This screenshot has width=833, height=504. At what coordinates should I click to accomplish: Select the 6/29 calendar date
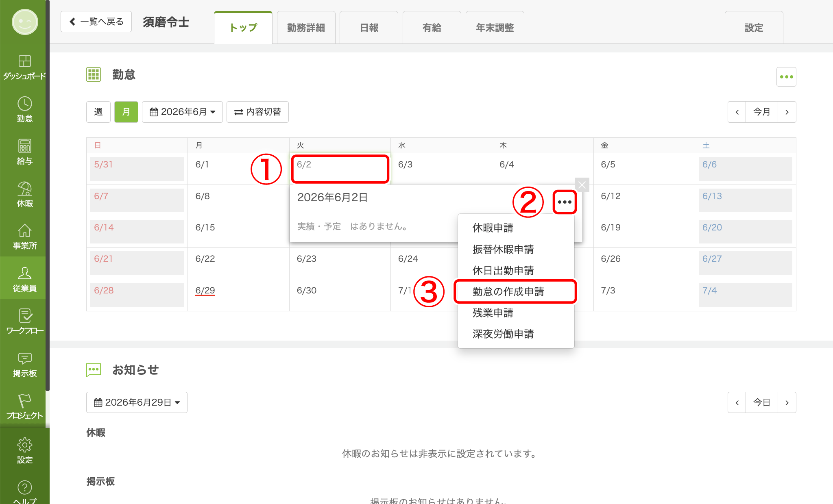click(x=205, y=291)
